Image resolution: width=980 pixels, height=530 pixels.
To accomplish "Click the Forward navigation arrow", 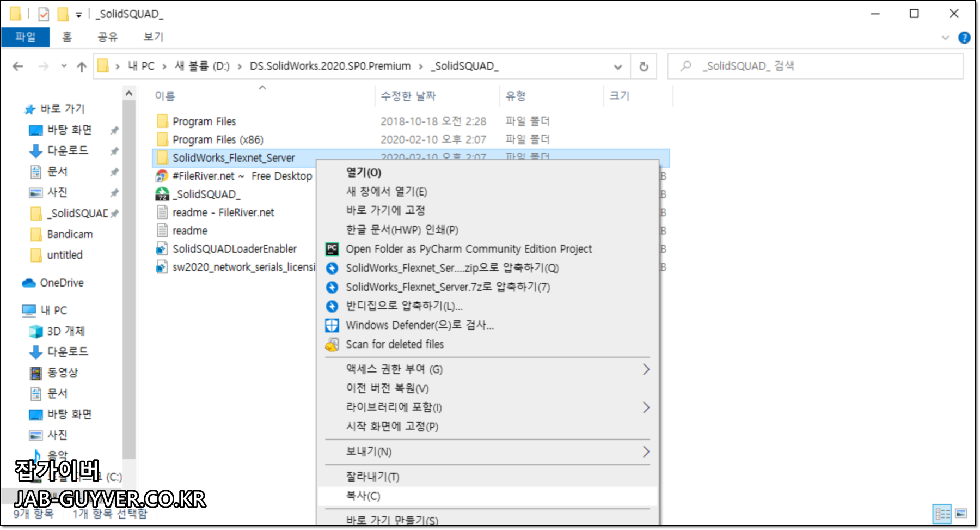I will pyautogui.click(x=44, y=66).
